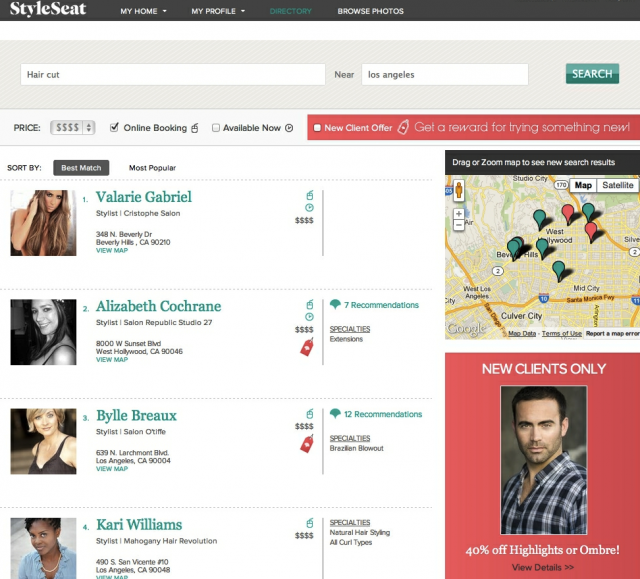Expand the MY PROFILE menu arrow
Image resolution: width=640 pixels, height=579 pixels.
[x=243, y=11]
